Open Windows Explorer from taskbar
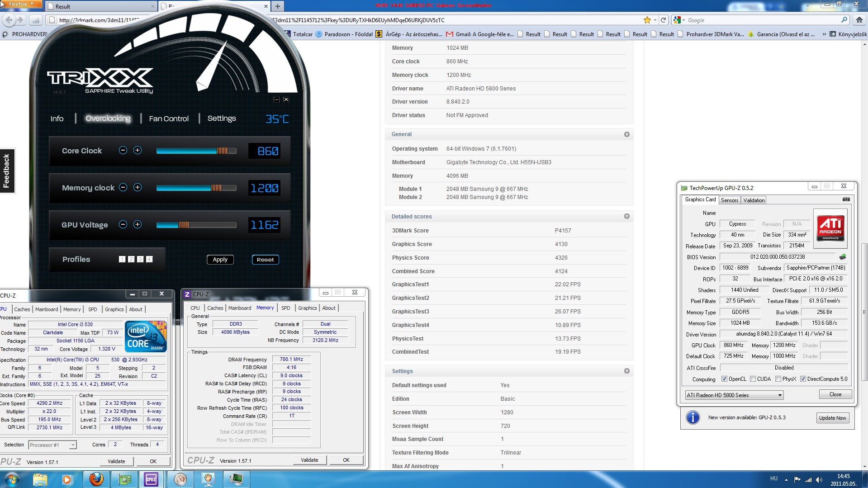Screen dimensions: 868x488 [40, 479]
